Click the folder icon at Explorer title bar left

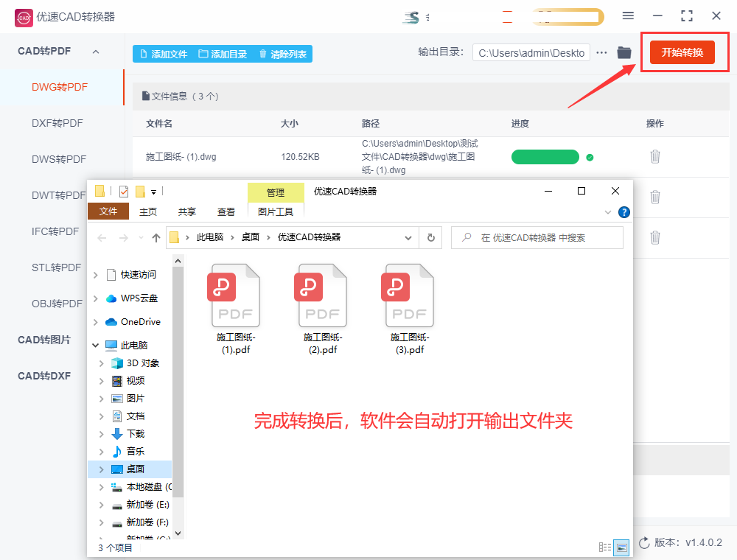(99, 191)
